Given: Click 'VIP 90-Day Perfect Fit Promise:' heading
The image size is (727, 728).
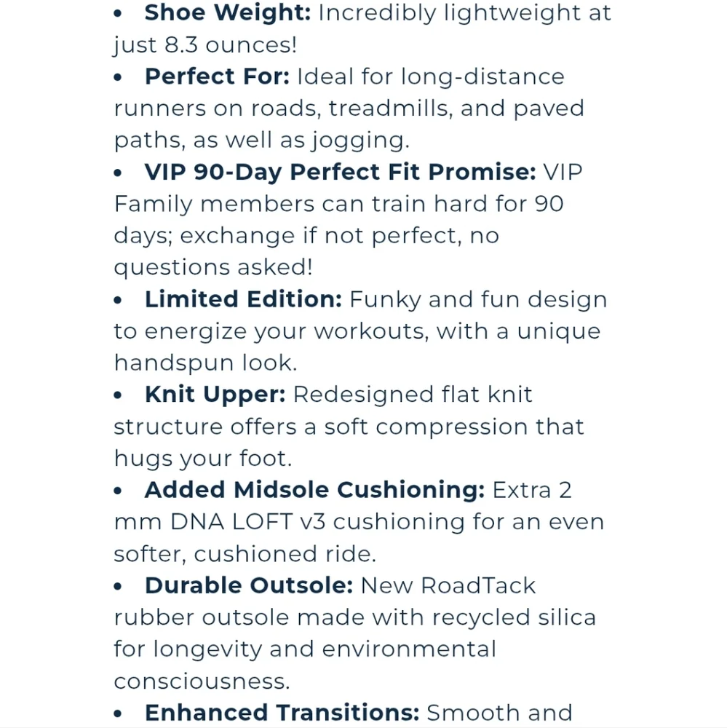Looking at the screenshot, I should pyautogui.click(x=341, y=173).
